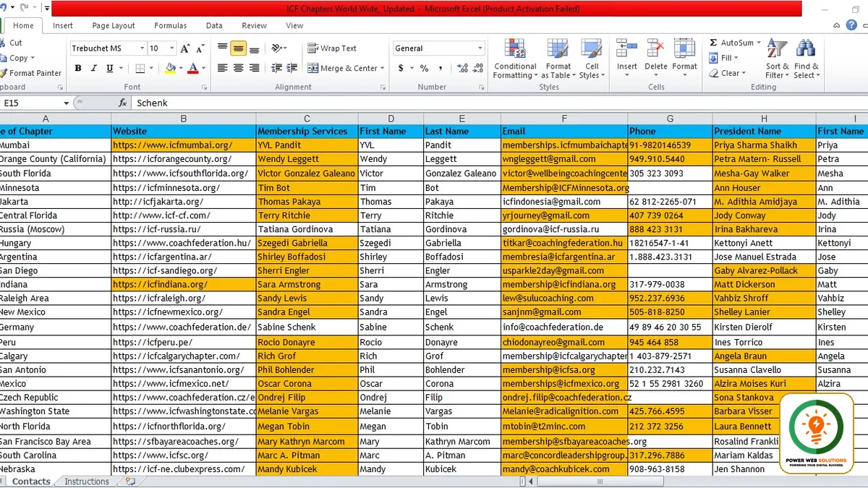Select the Instructions sheet tab
This screenshot has height=488, width=868.
tap(87, 481)
